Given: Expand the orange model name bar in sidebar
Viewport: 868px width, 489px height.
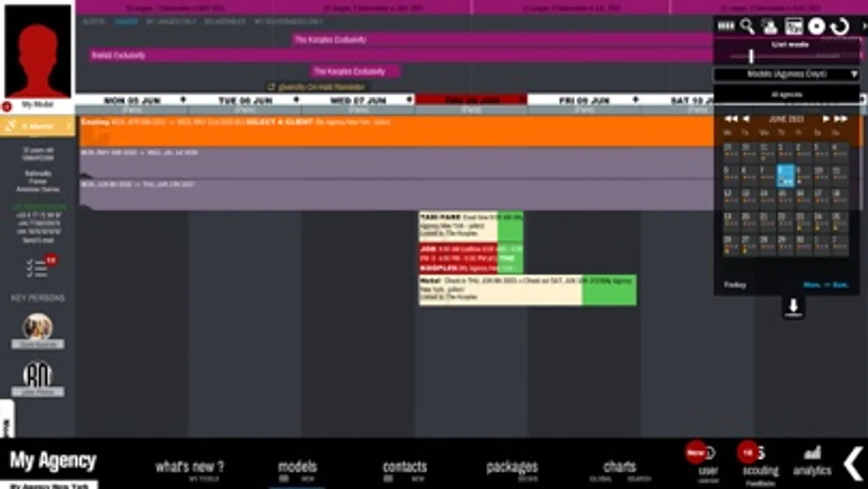Looking at the screenshot, I should [x=37, y=126].
